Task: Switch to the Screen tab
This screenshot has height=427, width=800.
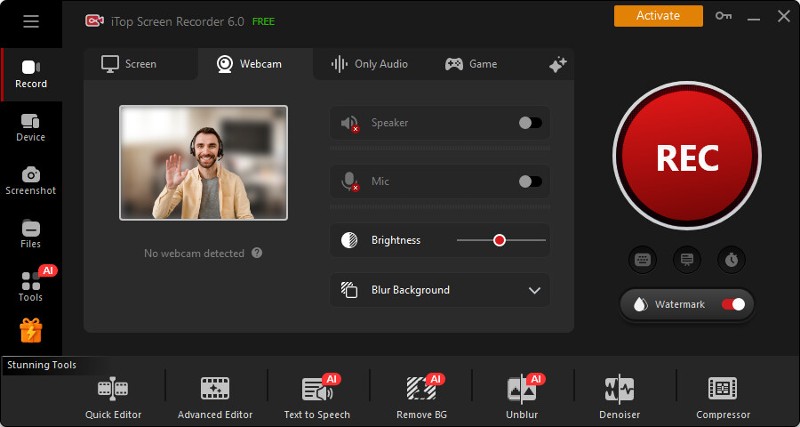Action: pyautogui.click(x=130, y=64)
